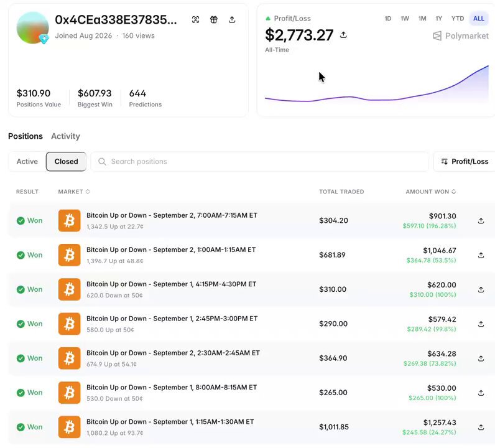Image resolution: width=495 pixels, height=448 pixels.
Task: Click the 644 Predictions count
Action: (x=137, y=93)
